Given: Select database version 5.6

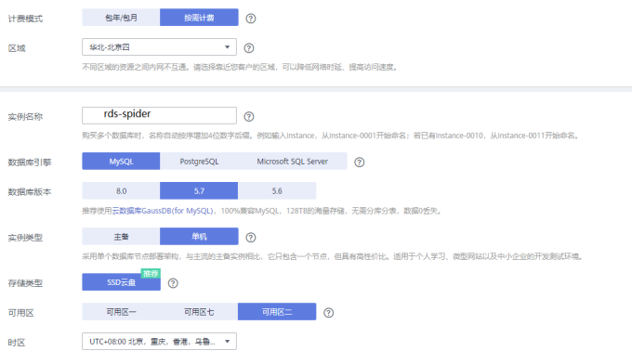Looking at the screenshot, I should (277, 191).
